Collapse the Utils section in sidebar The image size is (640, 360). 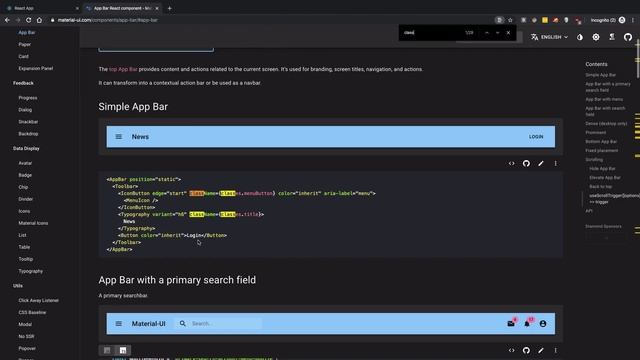point(18,286)
